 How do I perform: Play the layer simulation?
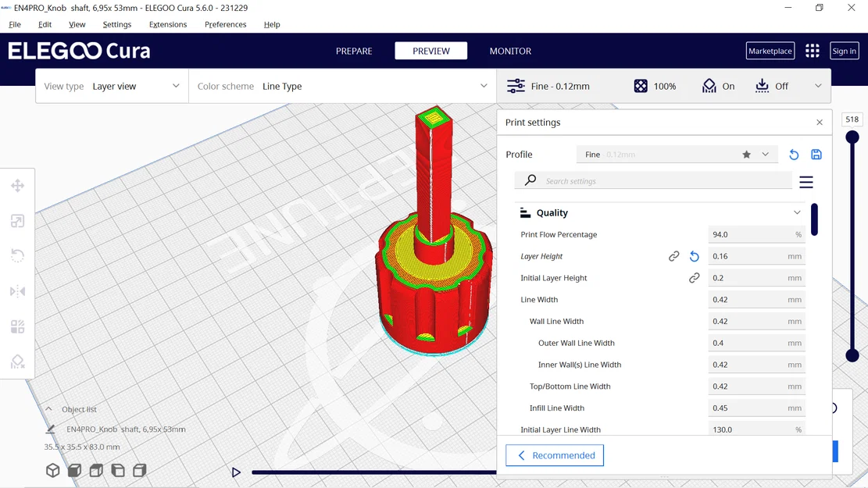[x=236, y=472]
